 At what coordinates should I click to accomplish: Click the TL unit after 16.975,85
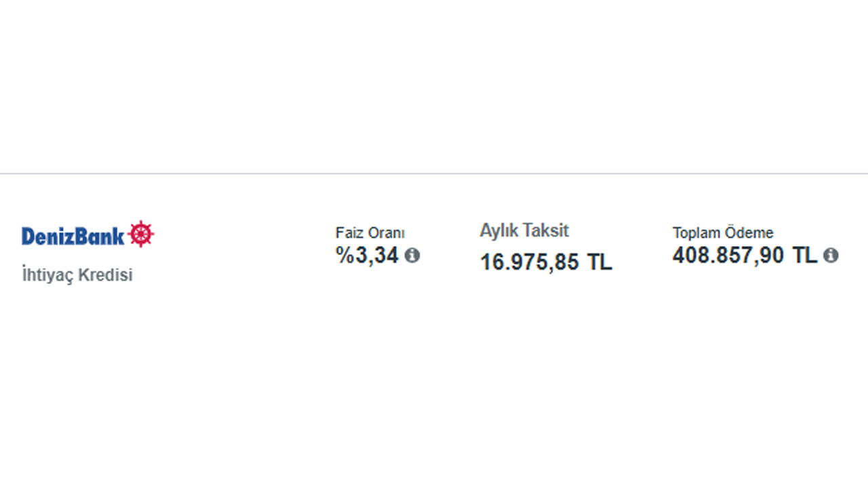600,262
